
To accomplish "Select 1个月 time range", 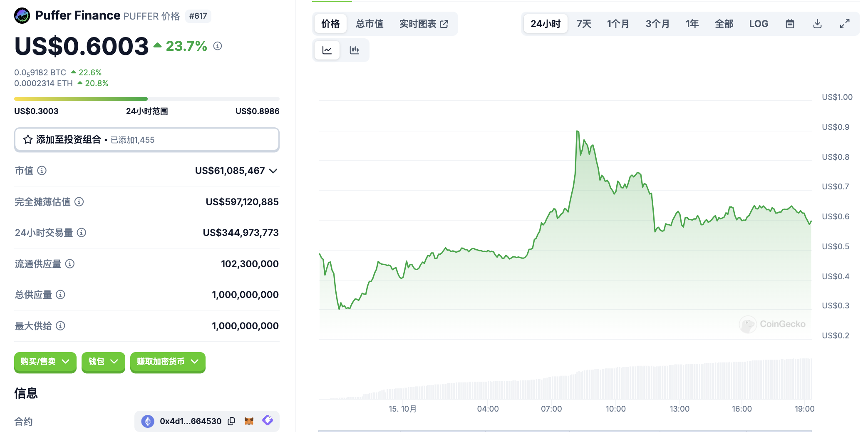I will coord(618,24).
